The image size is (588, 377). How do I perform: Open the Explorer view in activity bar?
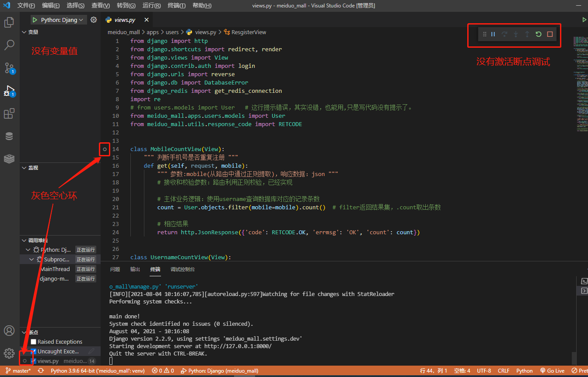9,22
